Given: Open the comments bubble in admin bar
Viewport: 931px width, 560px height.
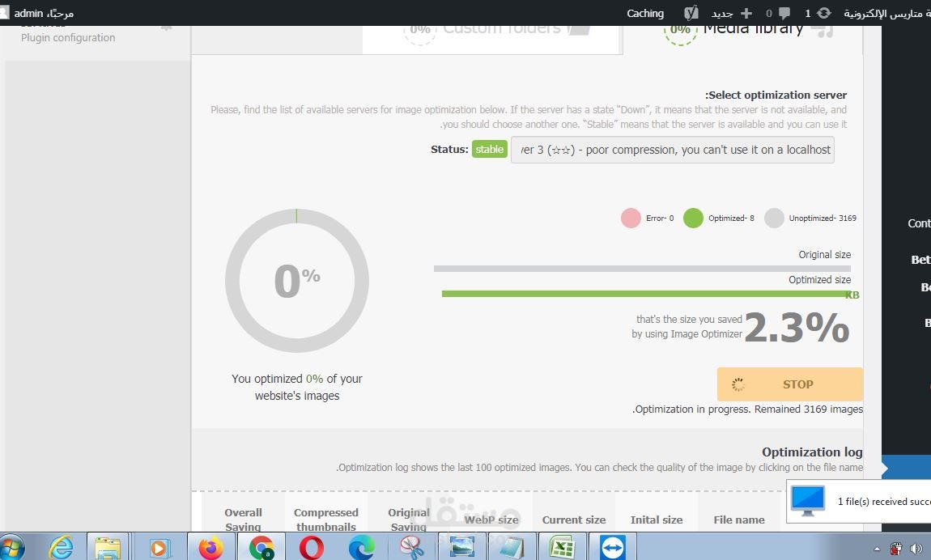Looking at the screenshot, I should pyautogui.click(x=784, y=13).
